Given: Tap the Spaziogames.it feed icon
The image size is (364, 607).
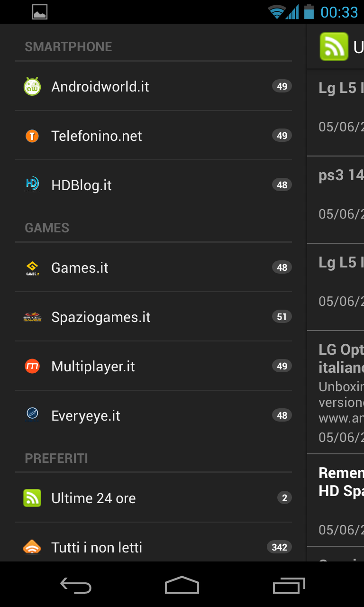Looking at the screenshot, I should tap(32, 317).
